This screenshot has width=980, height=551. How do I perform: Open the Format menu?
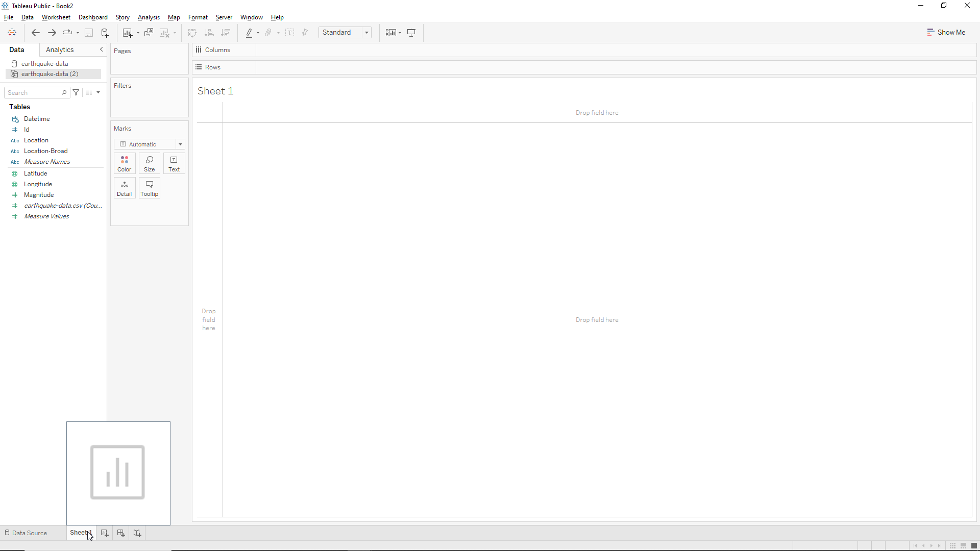[x=198, y=17]
